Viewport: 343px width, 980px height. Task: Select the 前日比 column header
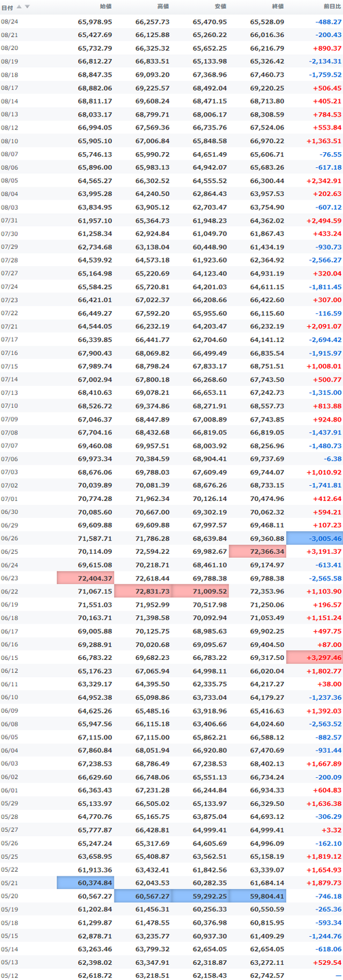pos(332,7)
